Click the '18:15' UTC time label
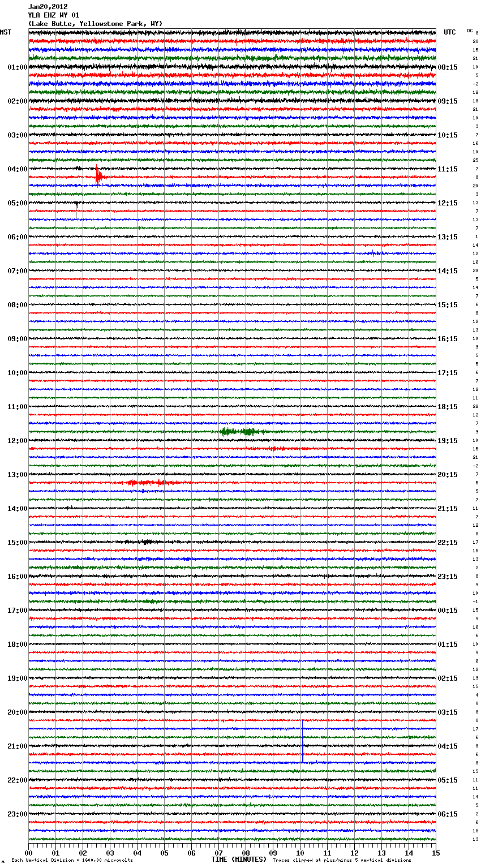The width and height of the screenshot is (481, 868). pos(448,407)
